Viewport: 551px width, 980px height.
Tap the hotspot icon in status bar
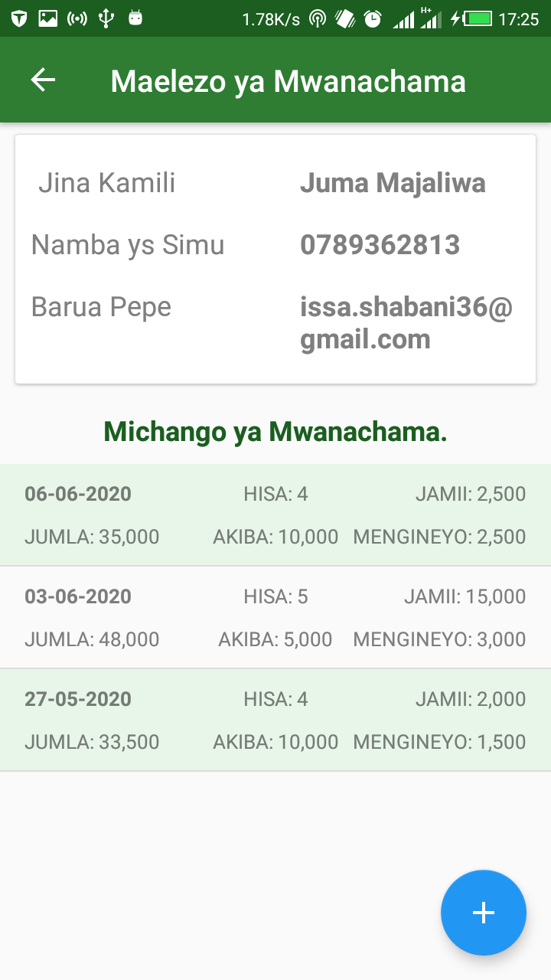tap(318, 18)
